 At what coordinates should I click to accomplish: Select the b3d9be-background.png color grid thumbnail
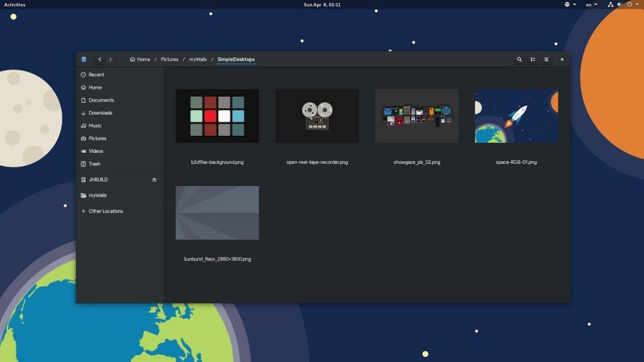pos(217,116)
